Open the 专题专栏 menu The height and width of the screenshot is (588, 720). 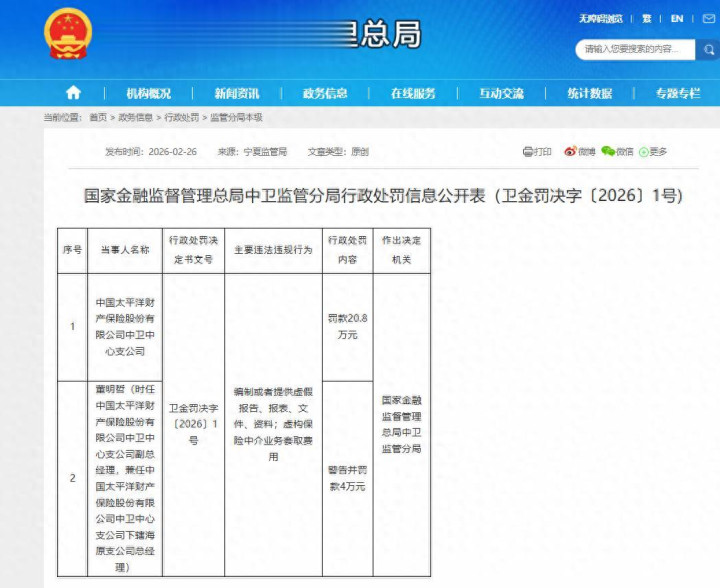[x=678, y=93]
